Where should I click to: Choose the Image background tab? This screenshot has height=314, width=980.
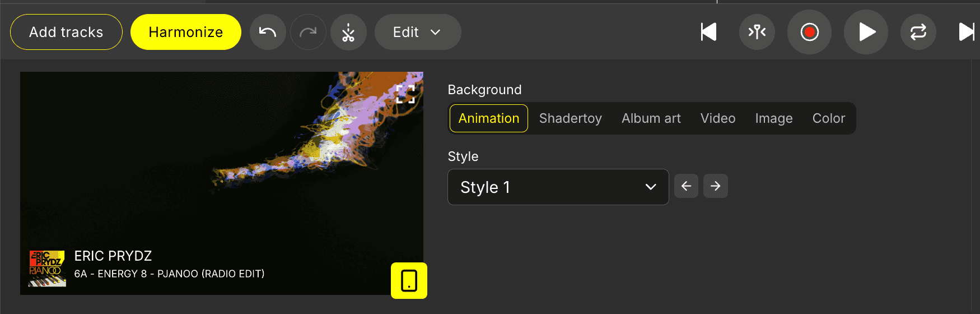point(774,118)
